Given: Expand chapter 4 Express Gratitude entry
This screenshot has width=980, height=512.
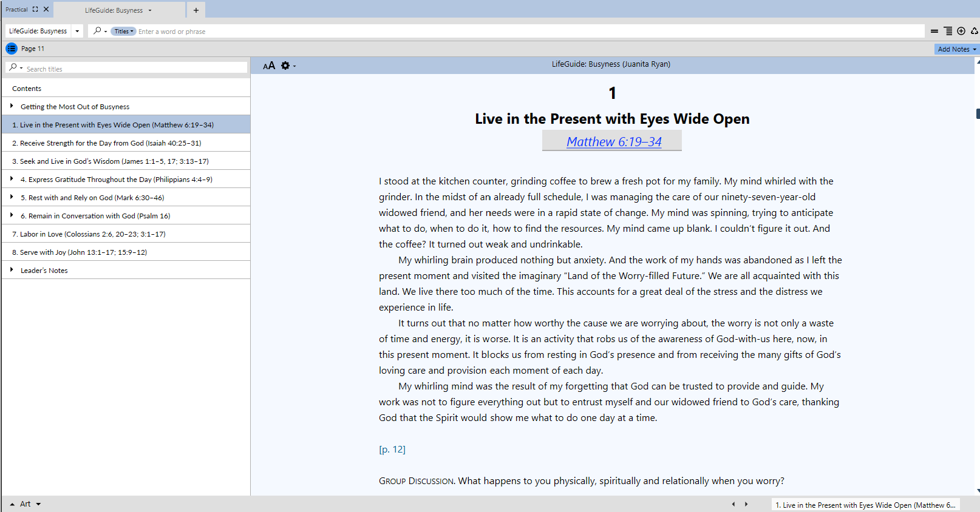Looking at the screenshot, I should pyautogui.click(x=12, y=179).
